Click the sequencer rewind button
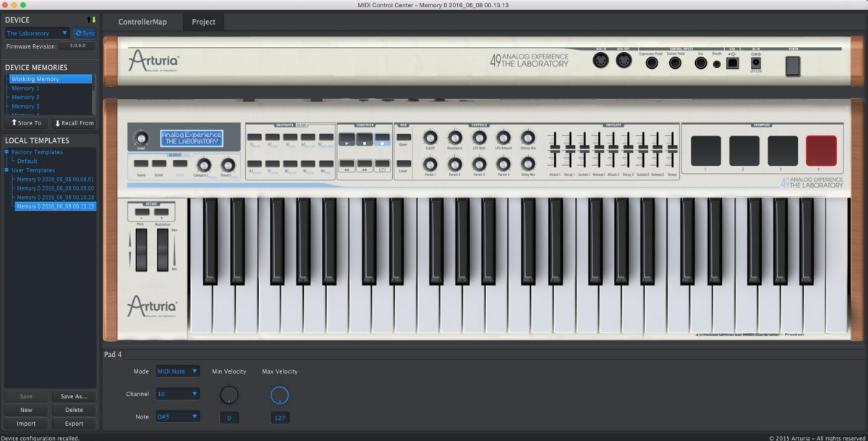The height and width of the screenshot is (441, 868). click(x=346, y=165)
